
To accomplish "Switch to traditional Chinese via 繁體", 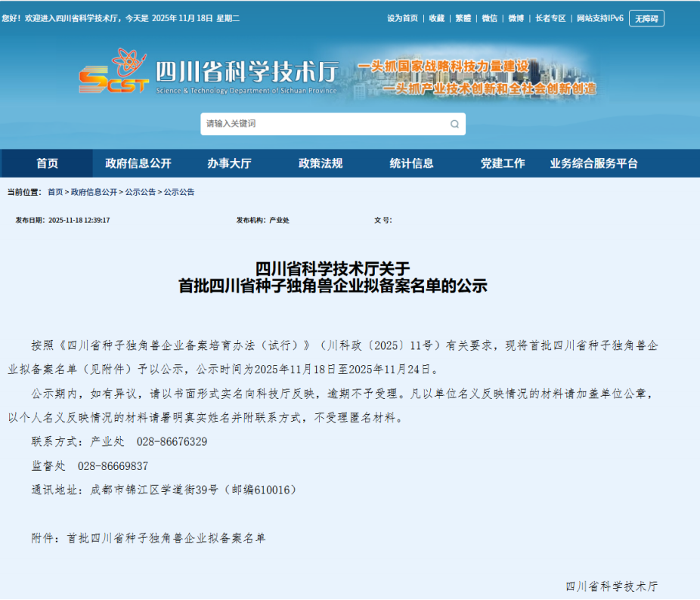I will (x=463, y=18).
